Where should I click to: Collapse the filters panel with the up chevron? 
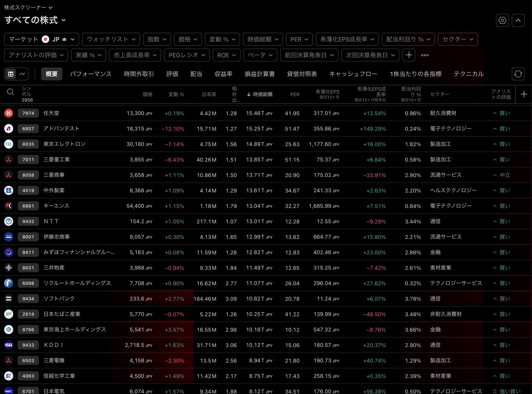point(518,20)
